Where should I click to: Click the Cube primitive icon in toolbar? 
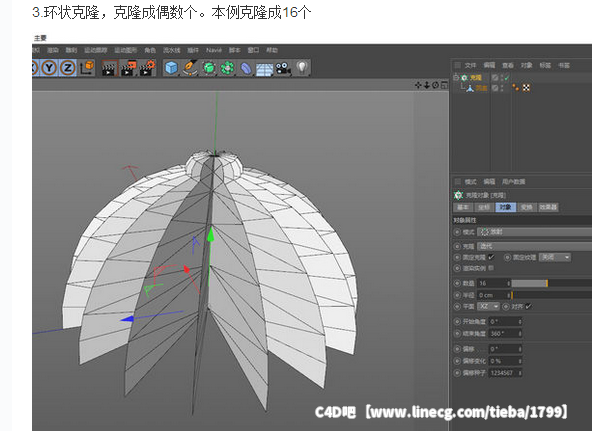(171, 68)
